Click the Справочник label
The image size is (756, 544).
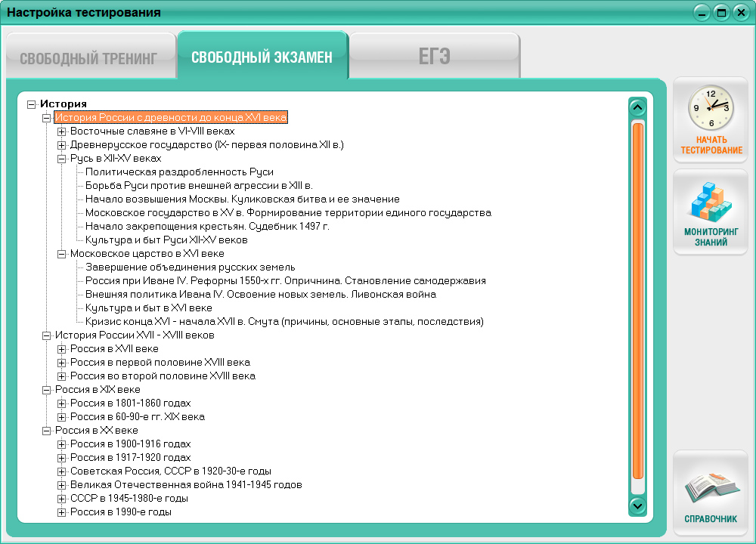pos(711,519)
